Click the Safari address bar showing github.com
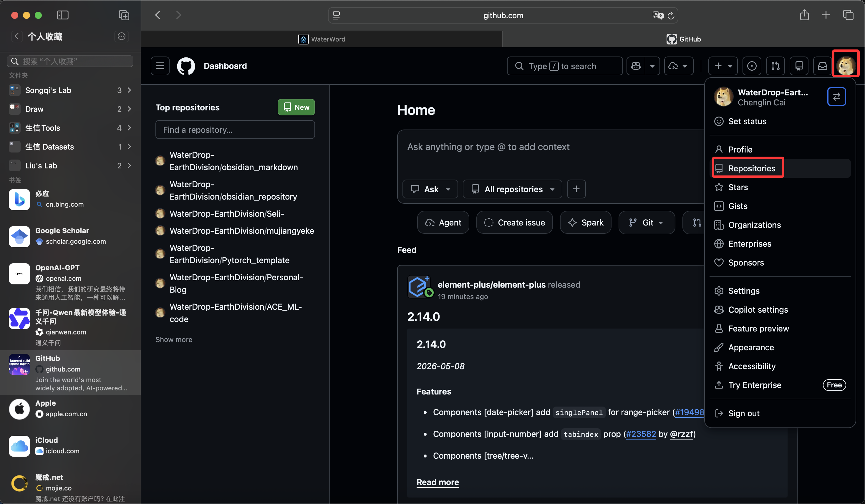This screenshot has height=504, width=865. tap(503, 15)
